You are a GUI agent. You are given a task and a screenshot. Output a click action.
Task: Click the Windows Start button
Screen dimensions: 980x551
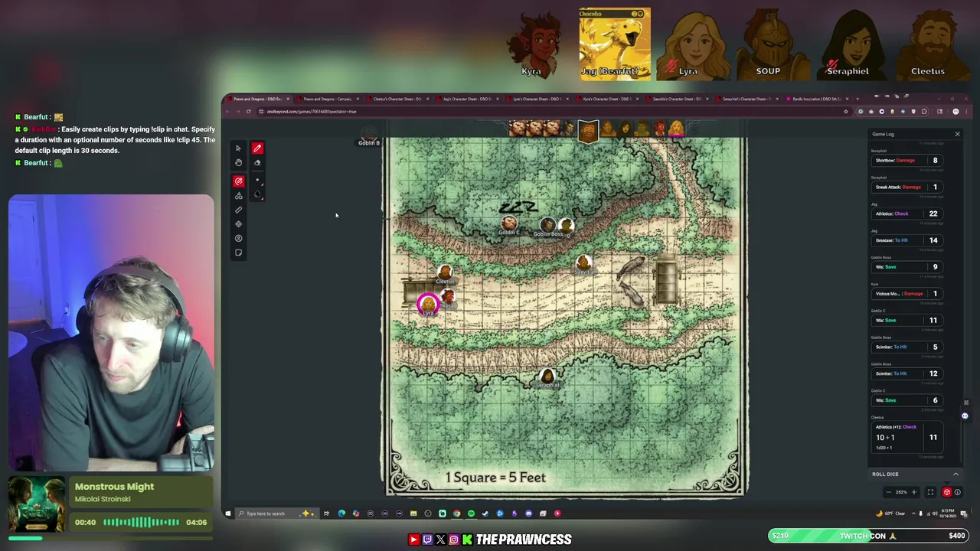227,514
